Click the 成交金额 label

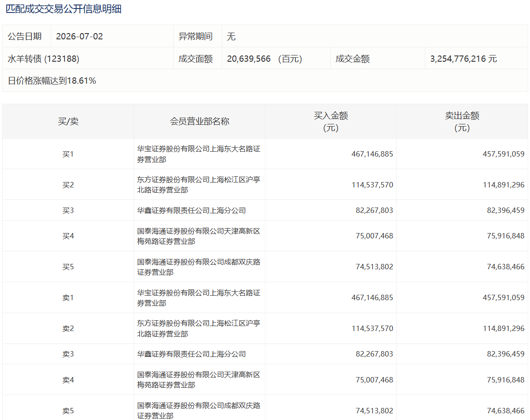point(353,59)
